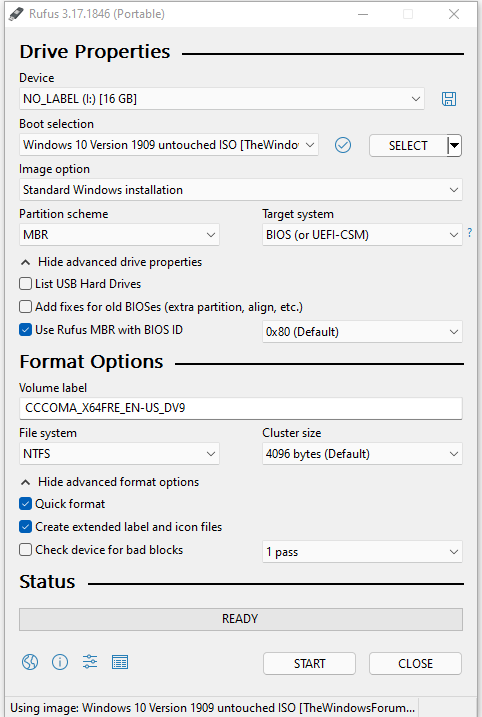Open the Cluster size dropdown
Image resolution: width=482 pixels, height=717 pixels.
[362, 454]
